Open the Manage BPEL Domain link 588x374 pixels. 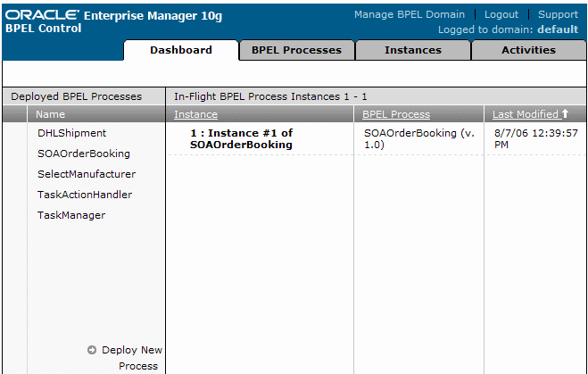coord(410,14)
